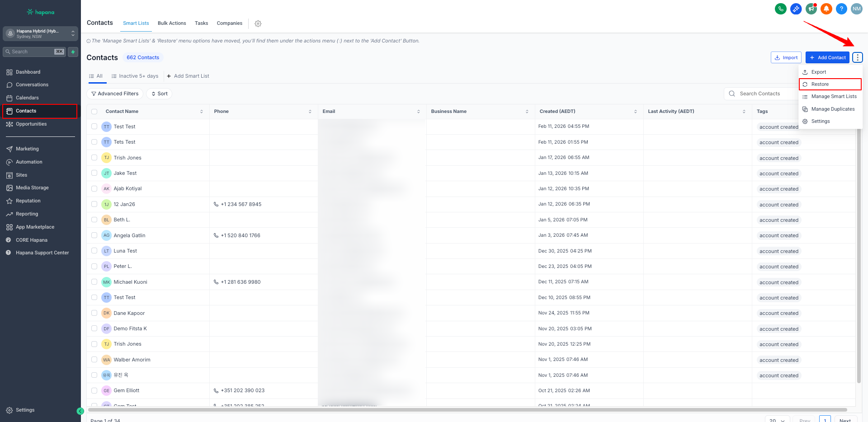Tick the checkbox for Trish Jones
The image size is (868, 422).
(x=94, y=158)
